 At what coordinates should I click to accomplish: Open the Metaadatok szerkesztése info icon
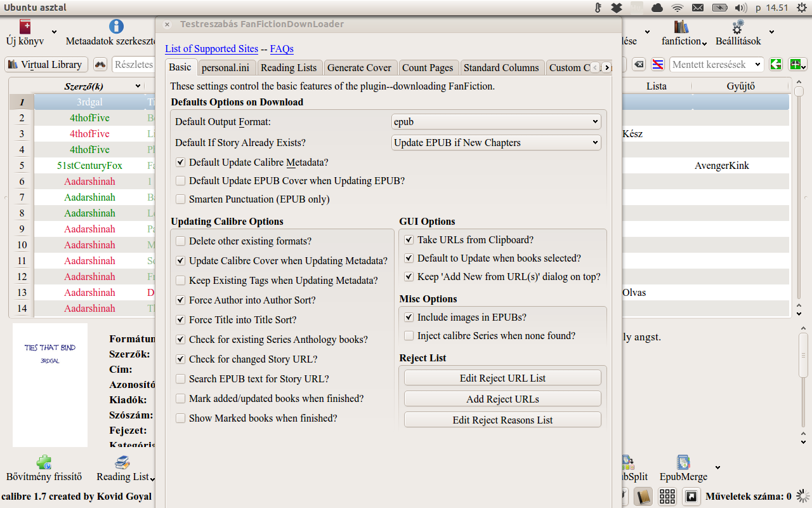[x=116, y=27]
